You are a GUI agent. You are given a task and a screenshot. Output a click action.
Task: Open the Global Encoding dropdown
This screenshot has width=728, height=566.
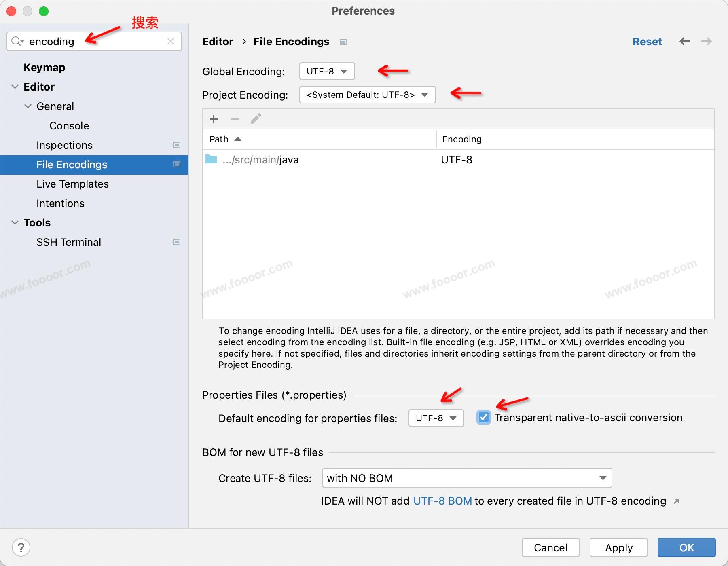327,71
